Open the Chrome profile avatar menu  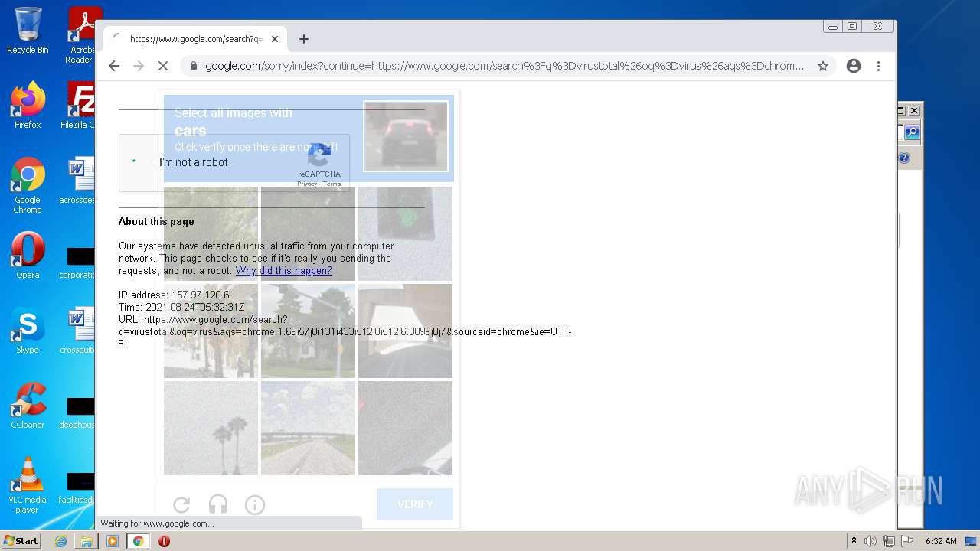coord(854,66)
